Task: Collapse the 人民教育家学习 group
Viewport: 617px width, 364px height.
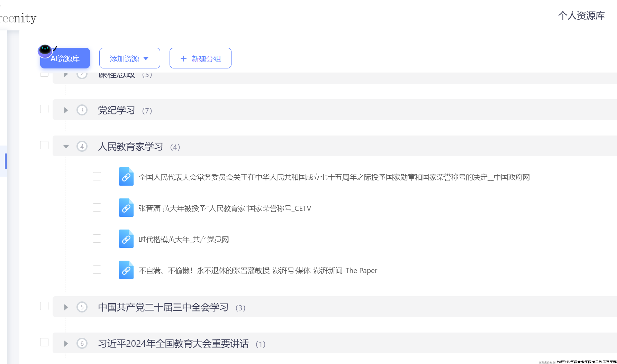Action: click(66, 146)
